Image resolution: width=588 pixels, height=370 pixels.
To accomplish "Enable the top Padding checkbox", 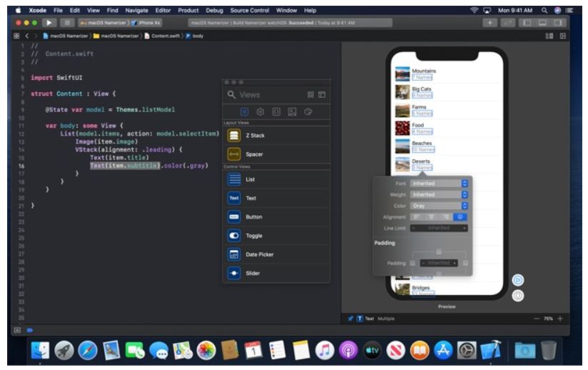I will coord(438,251).
